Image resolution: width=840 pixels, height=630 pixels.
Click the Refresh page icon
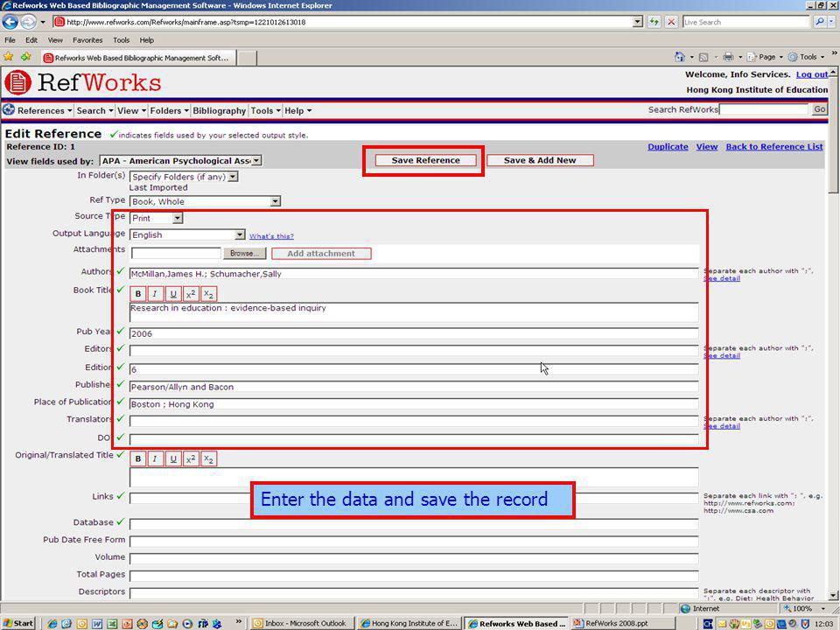click(654, 22)
